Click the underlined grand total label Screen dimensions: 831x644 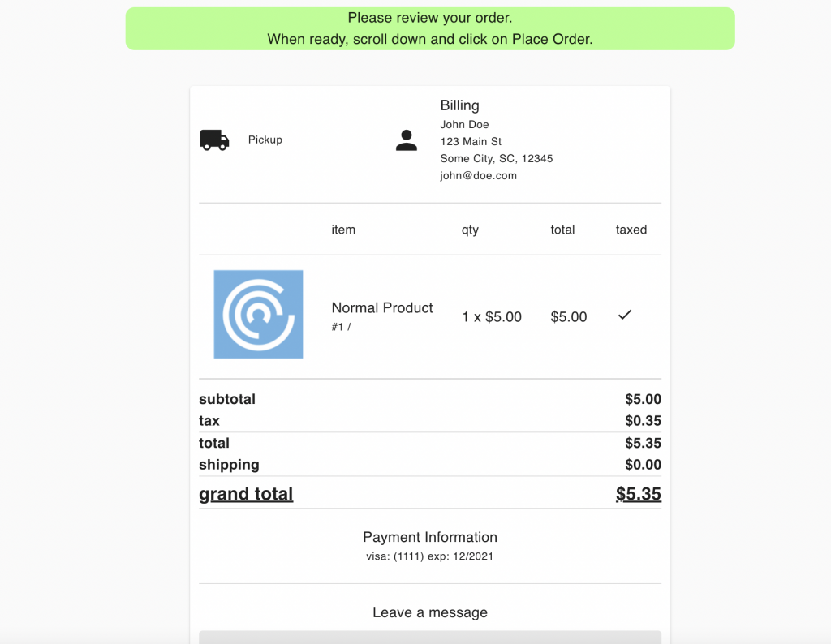tap(246, 494)
